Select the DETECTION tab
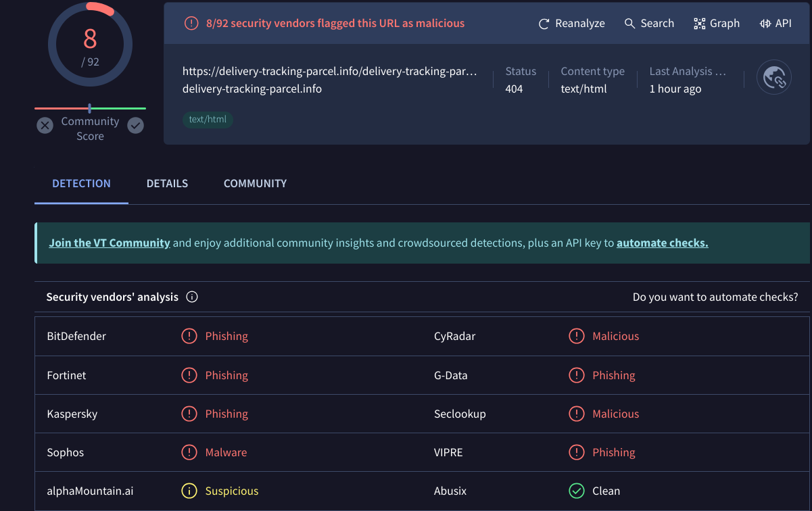This screenshot has height=511, width=812. coord(81,183)
